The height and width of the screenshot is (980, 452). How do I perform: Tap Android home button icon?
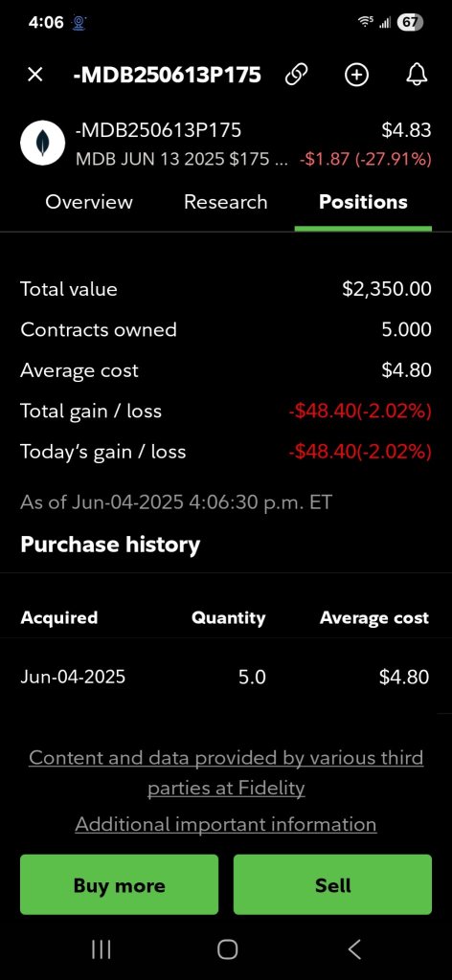[x=227, y=949]
